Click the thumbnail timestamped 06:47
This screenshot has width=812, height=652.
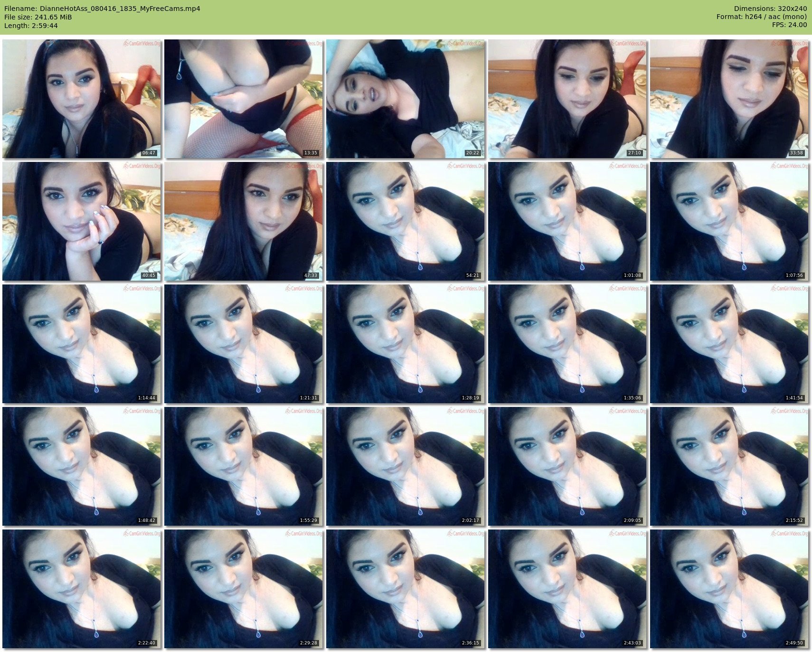[x=81, y=98]
